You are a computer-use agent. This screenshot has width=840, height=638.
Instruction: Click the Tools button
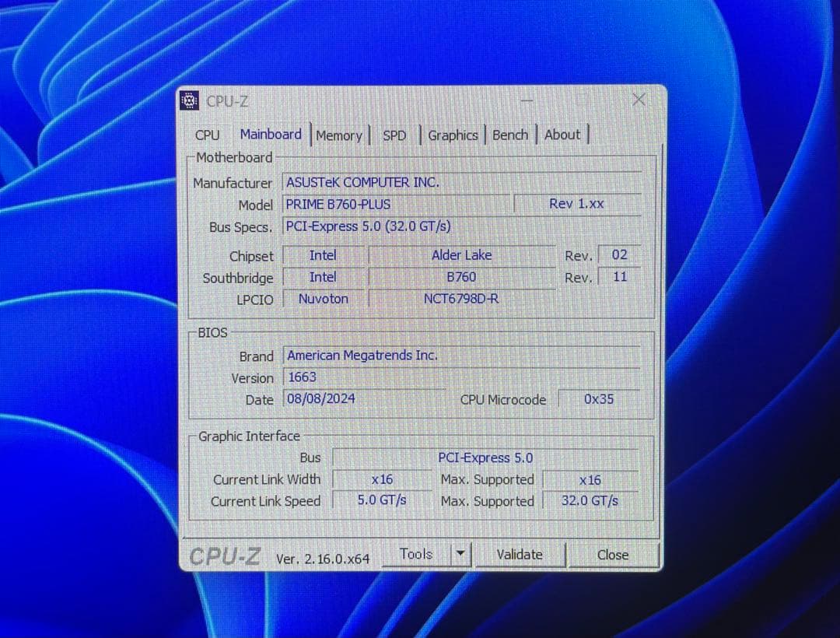tap(416, 554)
